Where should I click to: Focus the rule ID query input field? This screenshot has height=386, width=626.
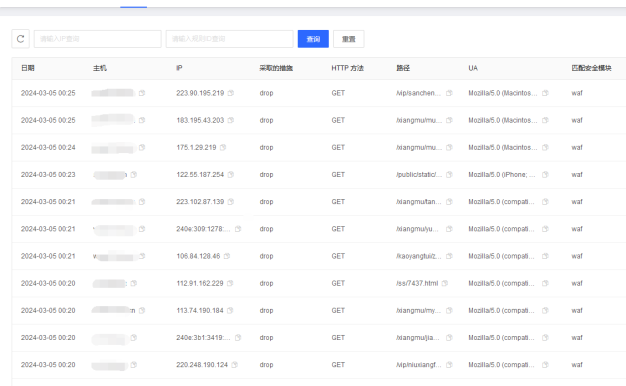(x=230, y=39)
